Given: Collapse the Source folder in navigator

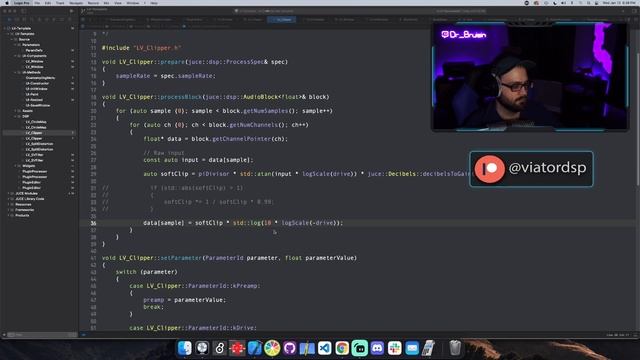Looking at the screenshot, I should (x=12, y=39).
